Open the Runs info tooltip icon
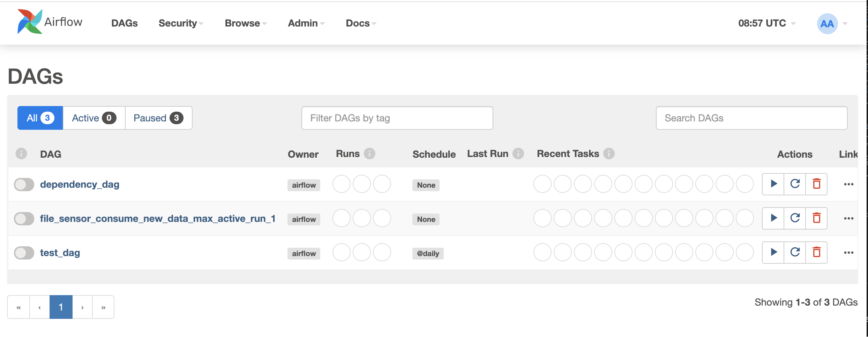 click(370, 153)
